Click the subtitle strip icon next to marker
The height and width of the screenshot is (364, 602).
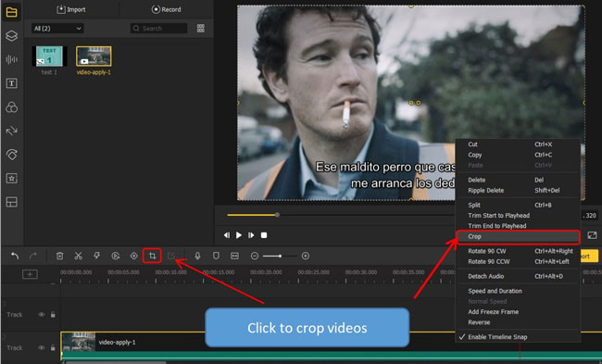pyautogui.click(x=234, y=256)
